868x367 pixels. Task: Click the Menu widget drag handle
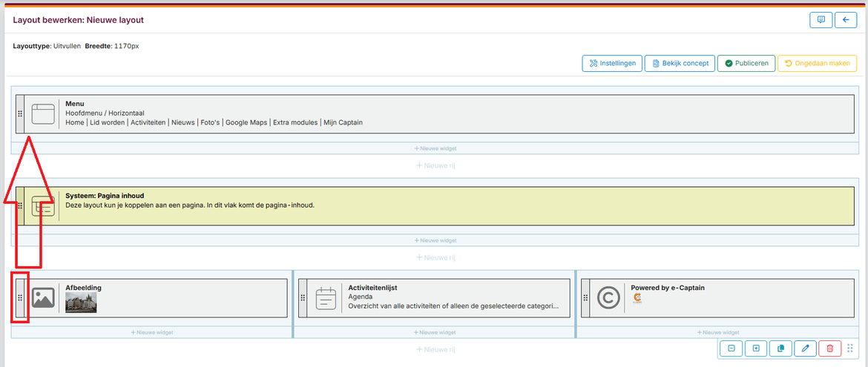20,114
